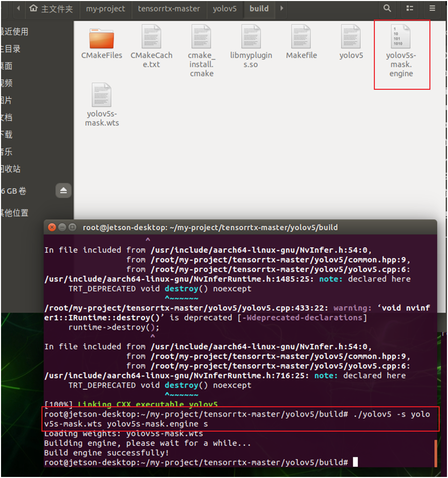Click the forward chevron after build
The height and width of the screenshot is (478, 448).
click(x=281, y=9)
